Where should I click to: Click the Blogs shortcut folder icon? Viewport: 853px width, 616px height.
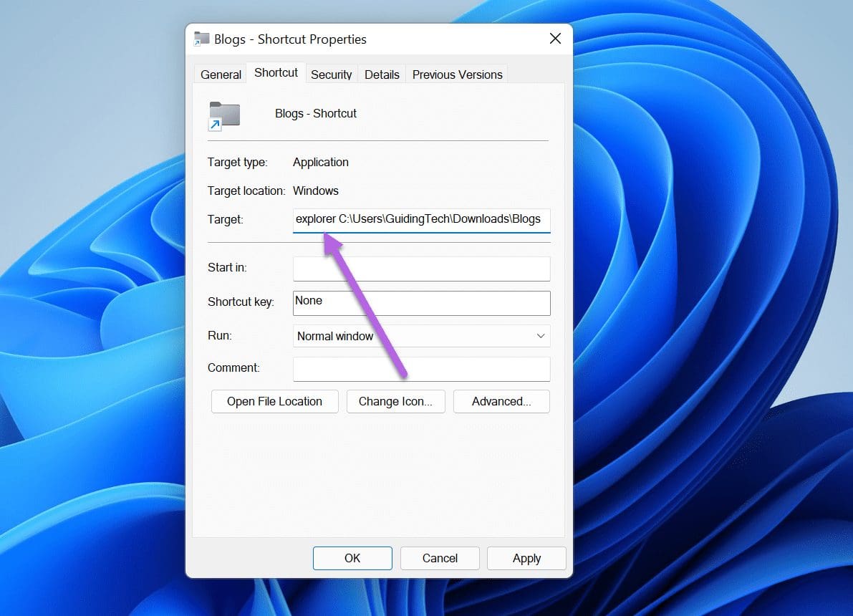tap(223, 115)
